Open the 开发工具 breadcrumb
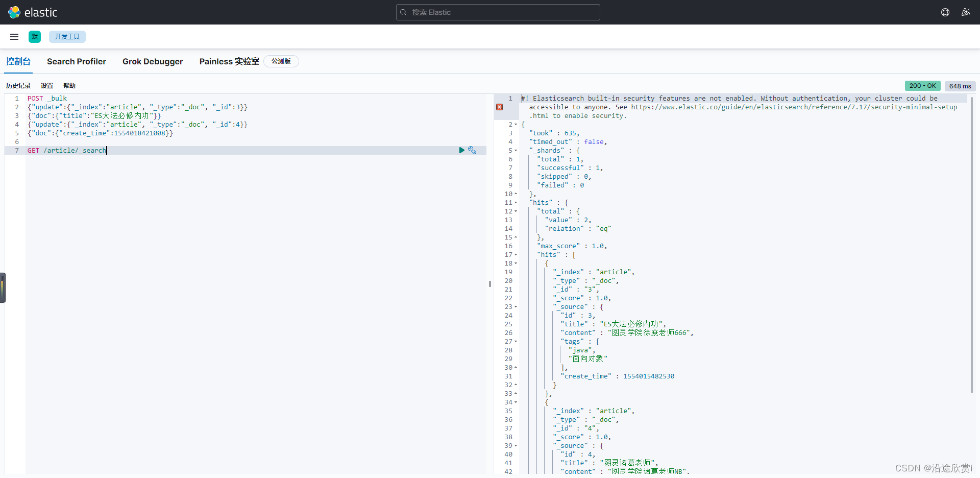The width and height of the screenshot is (980, 478). [67, 37]
